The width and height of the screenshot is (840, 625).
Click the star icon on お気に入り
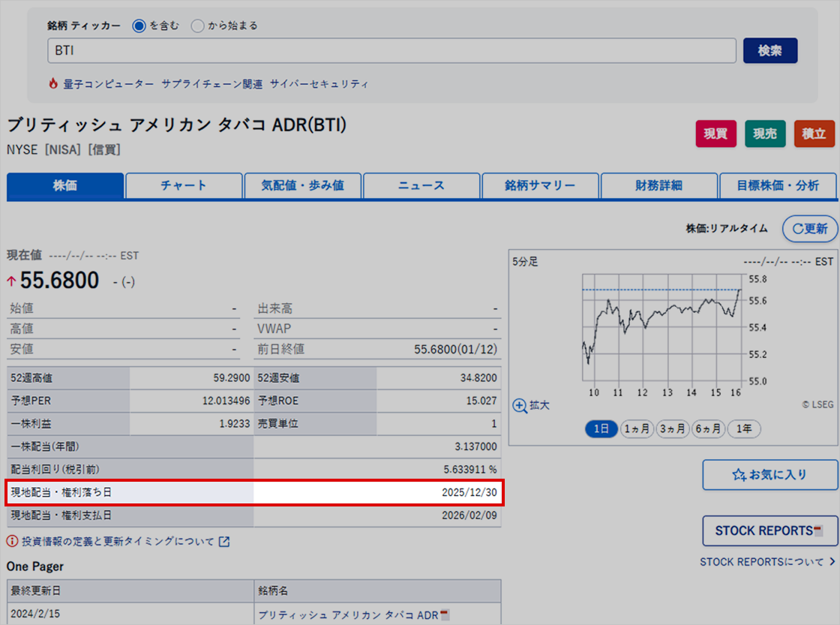737,474
